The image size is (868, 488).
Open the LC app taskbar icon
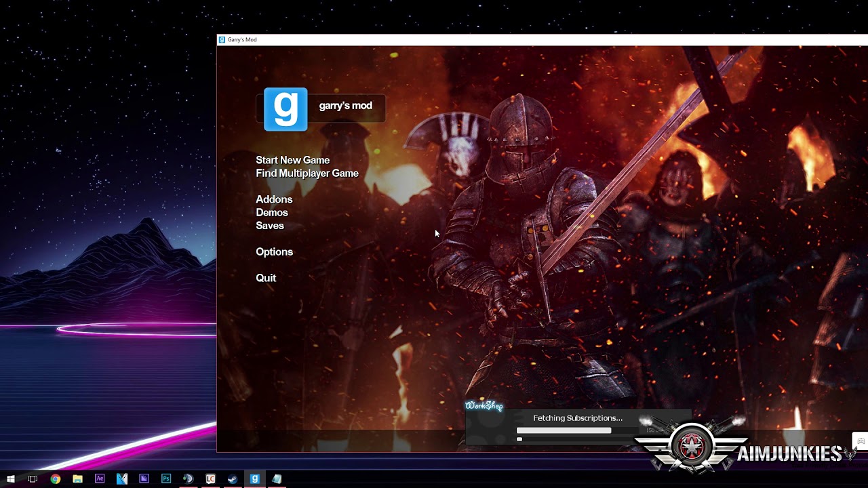210,479
